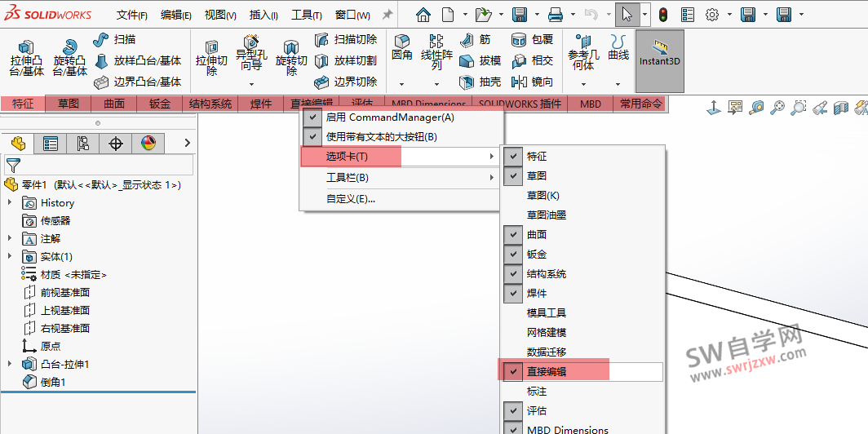Expand the 凸台-拉伸1 feature node
This screenshot has width=868, height=434.
10,364
